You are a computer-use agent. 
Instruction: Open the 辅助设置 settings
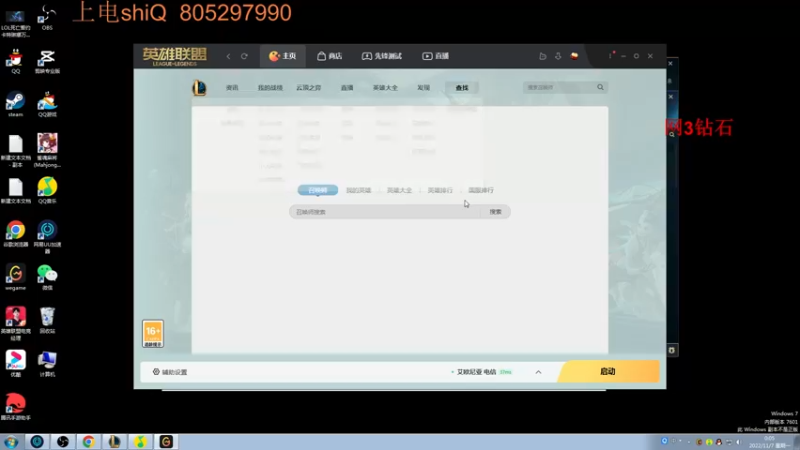tap(170, 372)
